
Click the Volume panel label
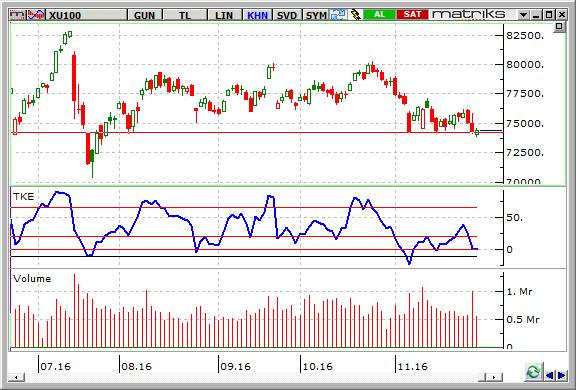point(32,278)
